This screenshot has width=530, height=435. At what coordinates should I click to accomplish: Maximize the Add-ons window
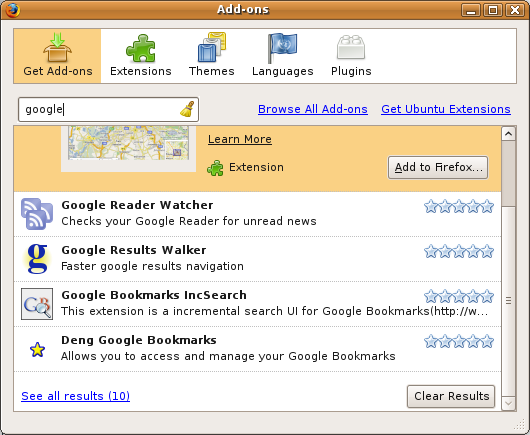tap(493, 10)
